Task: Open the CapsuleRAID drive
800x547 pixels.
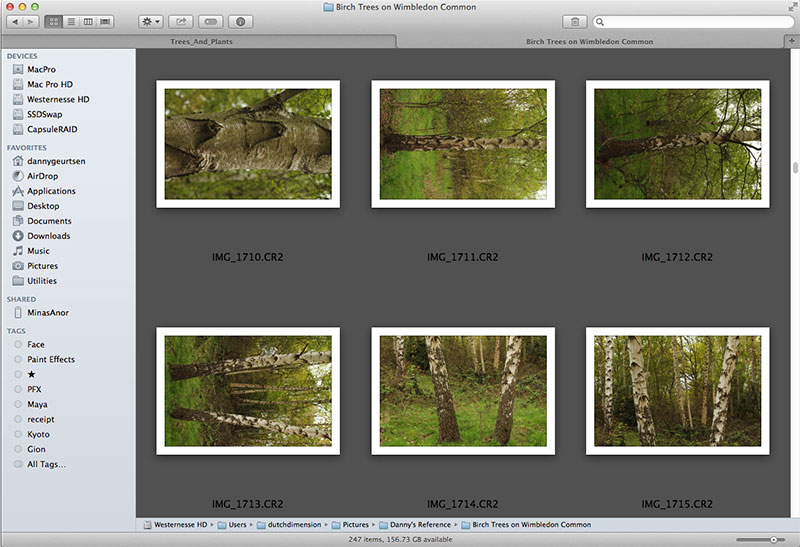Action: click(52, 129)
